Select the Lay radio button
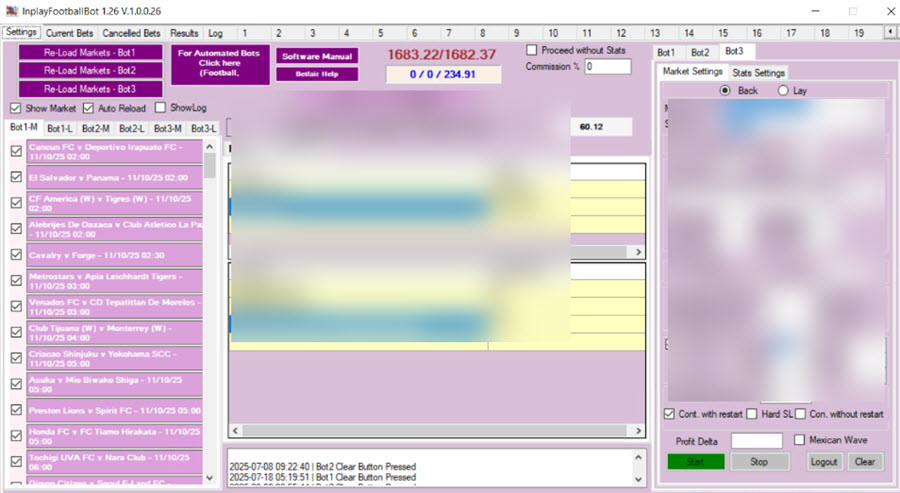This screenshot has width=900, height=493. click(x=784, y=90)
